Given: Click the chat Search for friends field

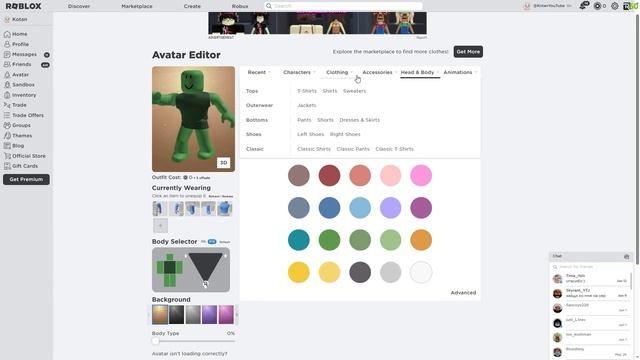Looking at the screenshot, I should (591, 267).
